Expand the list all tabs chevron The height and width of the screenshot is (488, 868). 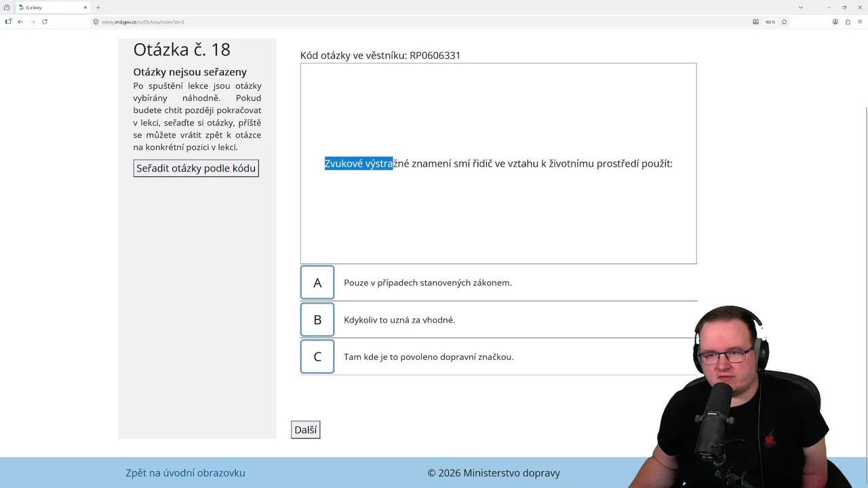coord(801,7)
